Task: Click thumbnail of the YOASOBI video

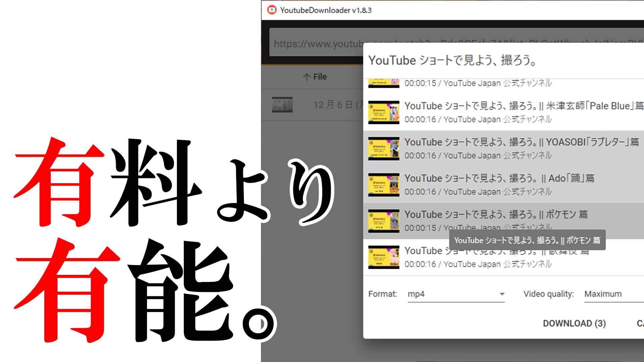Action: point(384,148)
